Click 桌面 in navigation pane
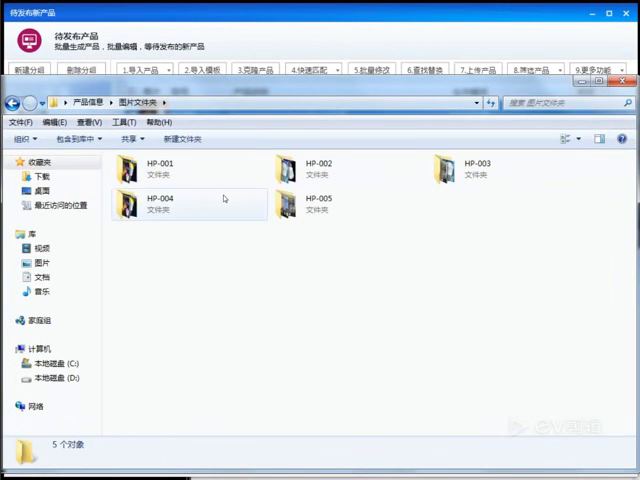The image size is (640, 480). point(42,191)
